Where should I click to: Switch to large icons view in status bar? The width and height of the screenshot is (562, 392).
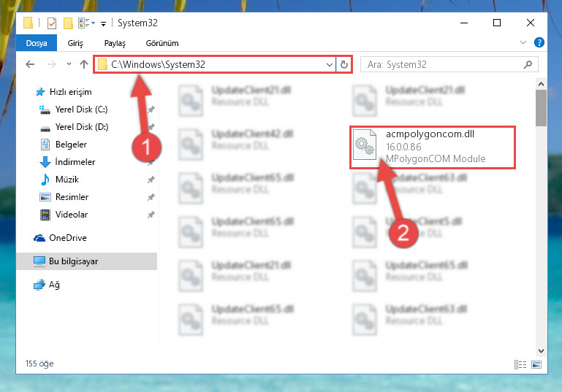pyautogui.click(x=536, y=365)
